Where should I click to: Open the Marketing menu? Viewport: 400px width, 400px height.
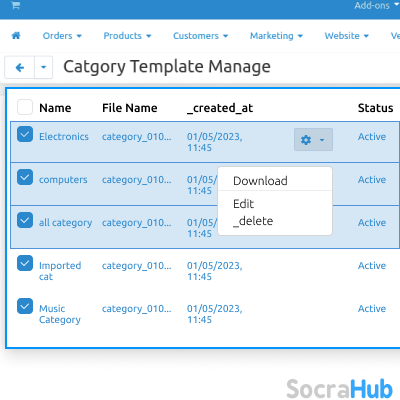point(276,36)
